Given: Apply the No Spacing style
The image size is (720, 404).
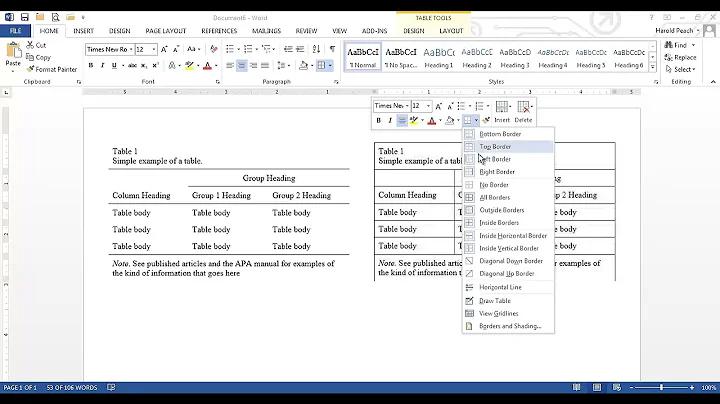Looking at the screenshot, I should (400, 57).
